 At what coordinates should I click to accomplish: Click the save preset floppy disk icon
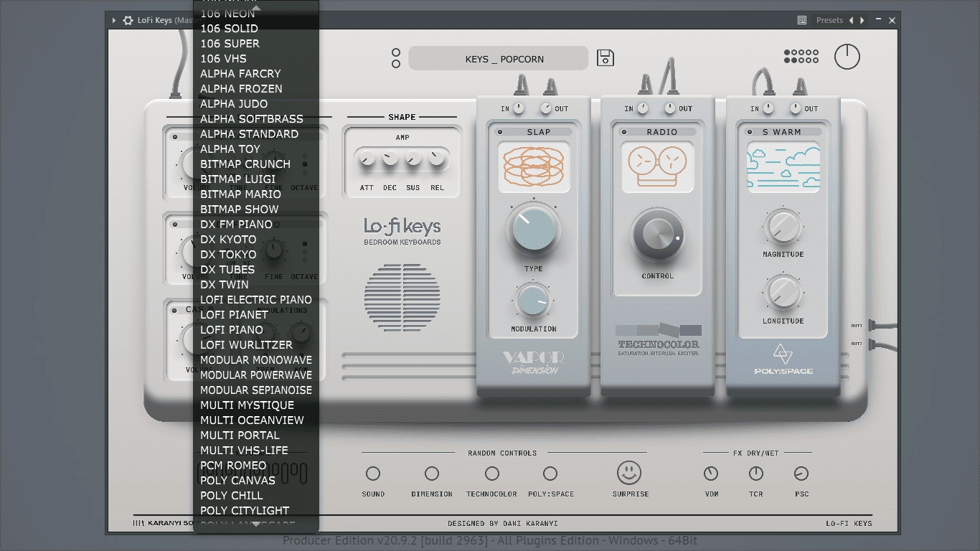tap(606, 58)
